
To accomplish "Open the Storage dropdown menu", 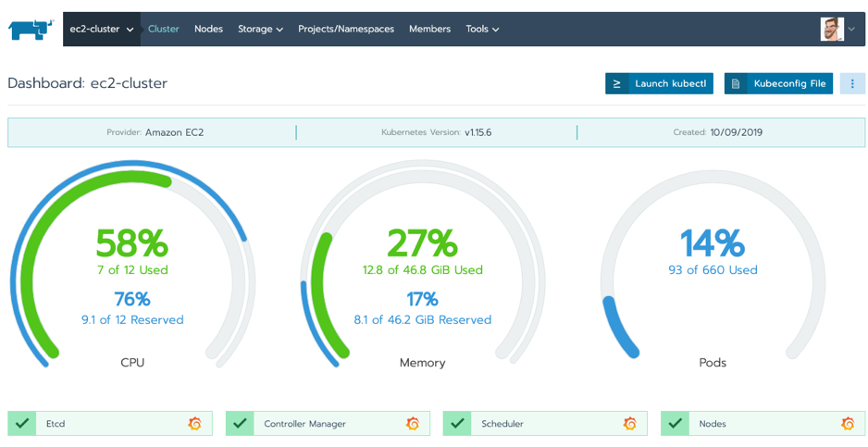I will (x=260, y=30).
